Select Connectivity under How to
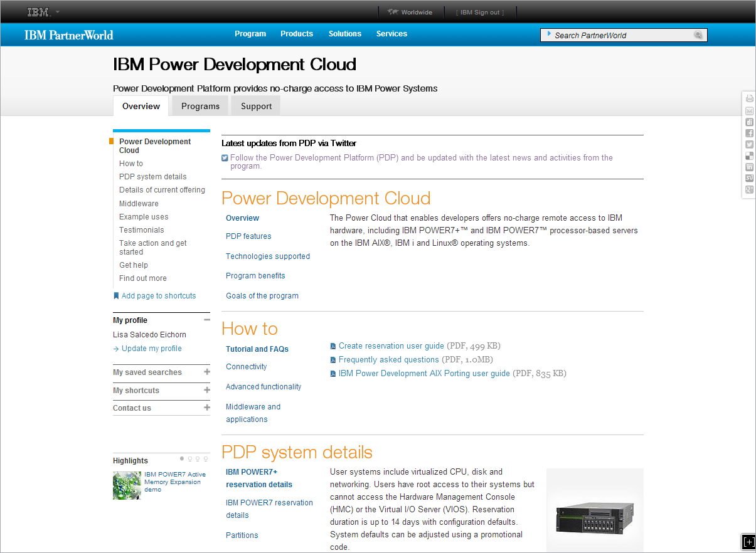This screenshot has width=756, height=553. [x=246, y=367]
